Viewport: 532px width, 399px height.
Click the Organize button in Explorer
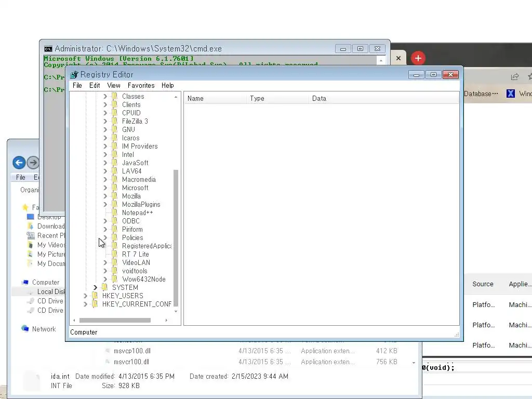(30, 190)
